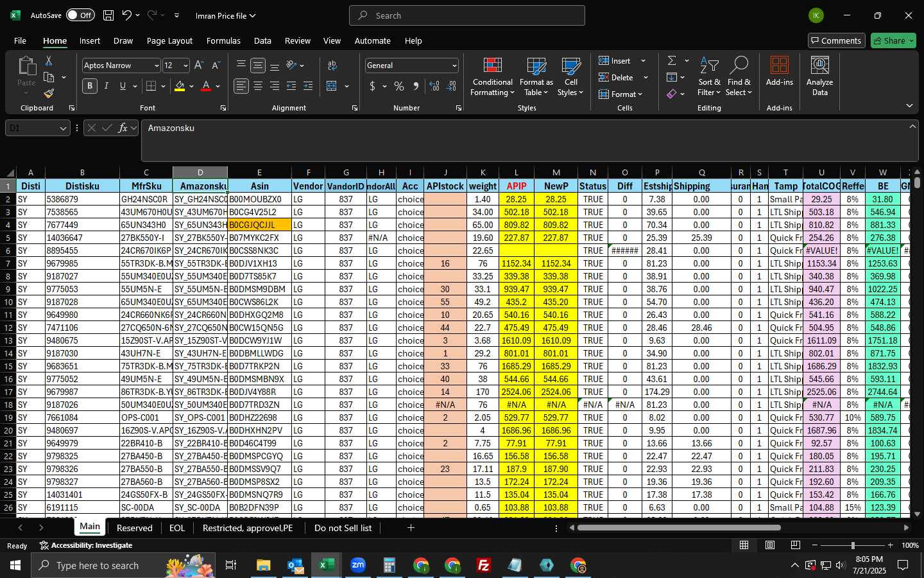Open the Borders dropdown arrow
The image size is (924, 578).
point(164,86)
